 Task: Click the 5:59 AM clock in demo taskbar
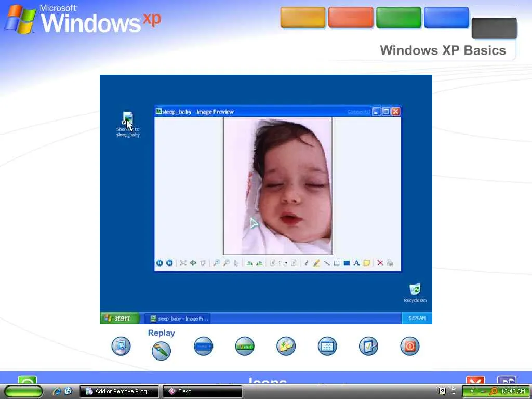[417, 318]
